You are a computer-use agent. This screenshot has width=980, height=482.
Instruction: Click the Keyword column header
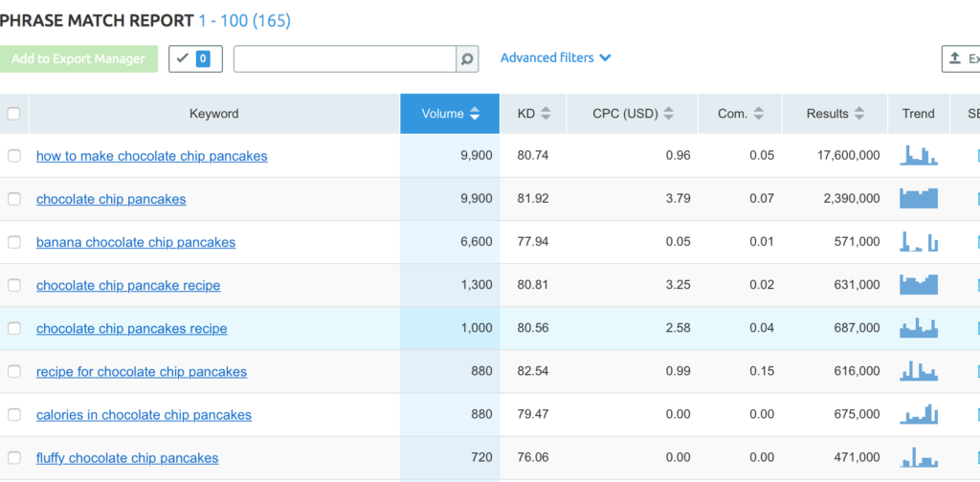[x=214, y=114]
